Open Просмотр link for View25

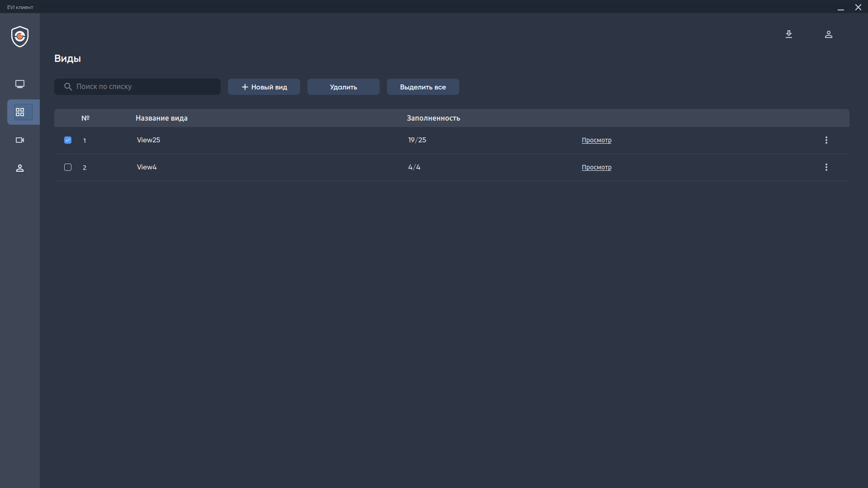tap(596, 140)
